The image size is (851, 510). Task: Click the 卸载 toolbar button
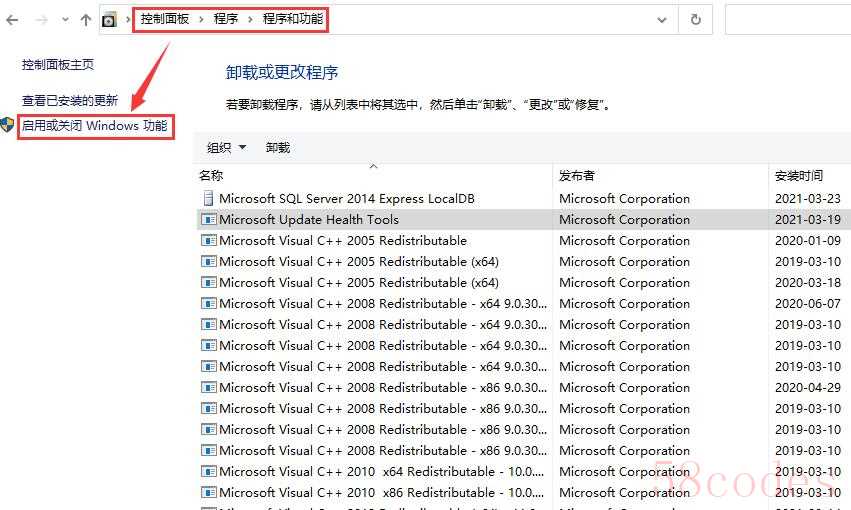(x=278, y=148)
